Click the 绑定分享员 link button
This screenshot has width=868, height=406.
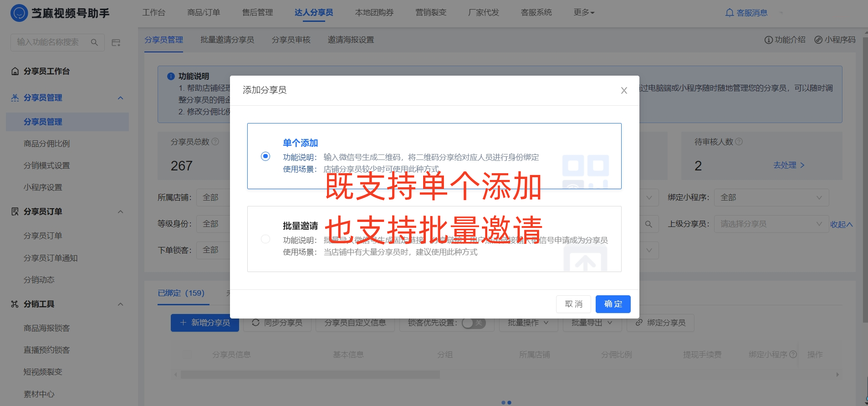(660, 323)
